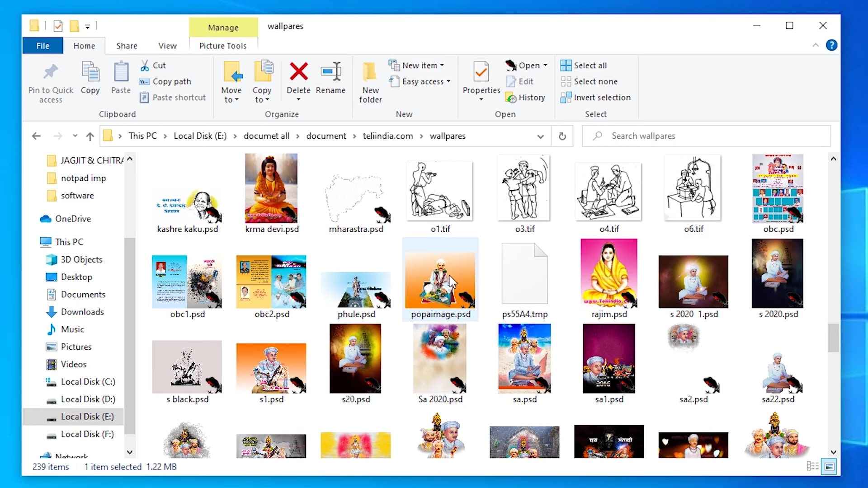Open Downloads in navigation pane
The image size is (868, 488).
tap(75, 312)
